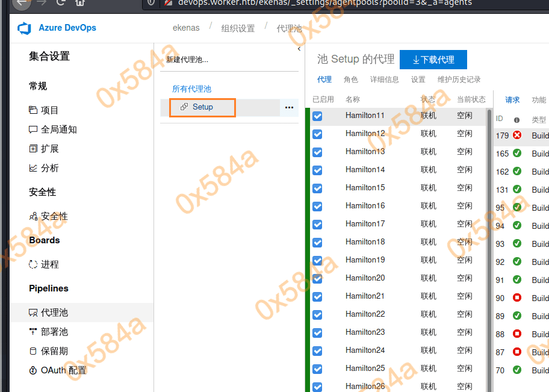Click the browser reload icon
The image size is (549, 392).
click(x=61, y=2)
